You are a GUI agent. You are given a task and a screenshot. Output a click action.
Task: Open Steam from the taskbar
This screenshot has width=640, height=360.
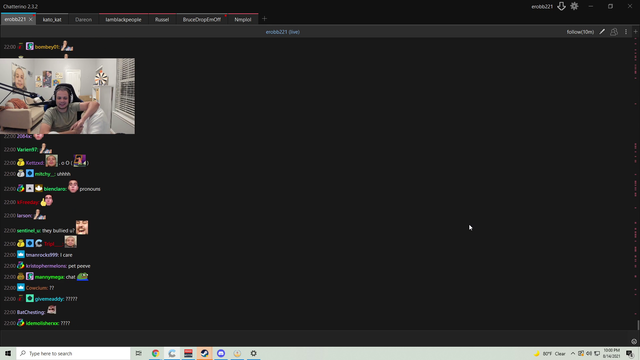(204, 353)
